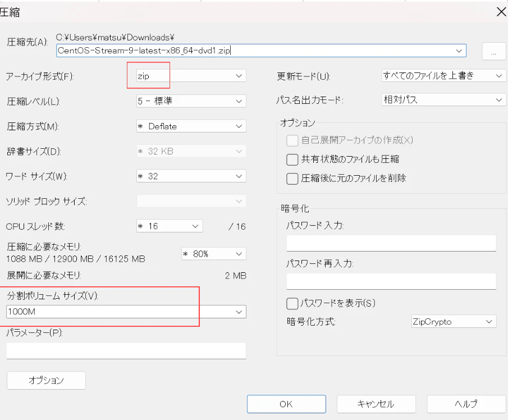Viewport: 508px width, 420px height.
Task: Click the '/ 16' thread count text
Action: tap(237, 226)
